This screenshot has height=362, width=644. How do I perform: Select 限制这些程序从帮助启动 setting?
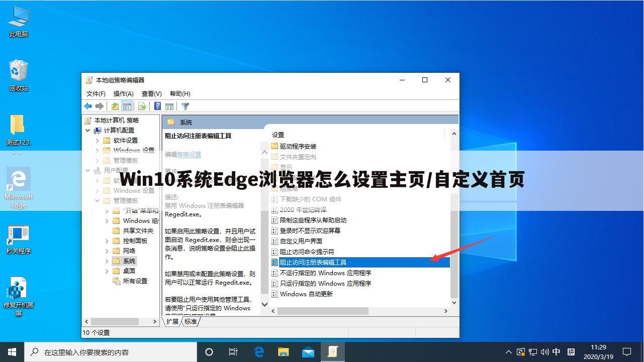point(313,220)
